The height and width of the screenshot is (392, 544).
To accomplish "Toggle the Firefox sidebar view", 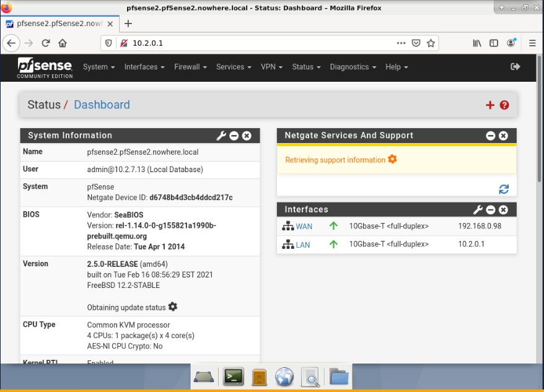I will tap(494, 43).
